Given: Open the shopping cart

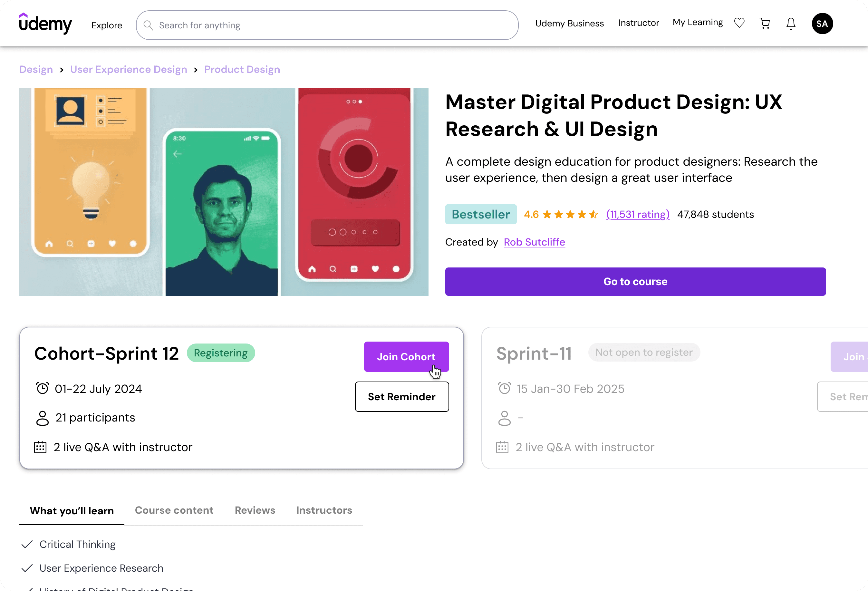Looking at the screenshot, I should coord(764,23).
